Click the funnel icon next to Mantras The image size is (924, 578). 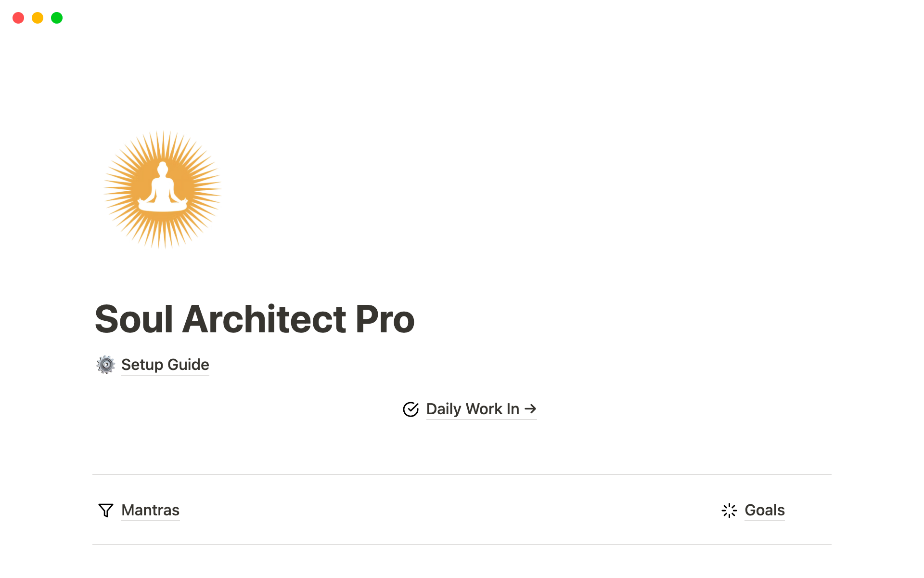tap(106, 510)
